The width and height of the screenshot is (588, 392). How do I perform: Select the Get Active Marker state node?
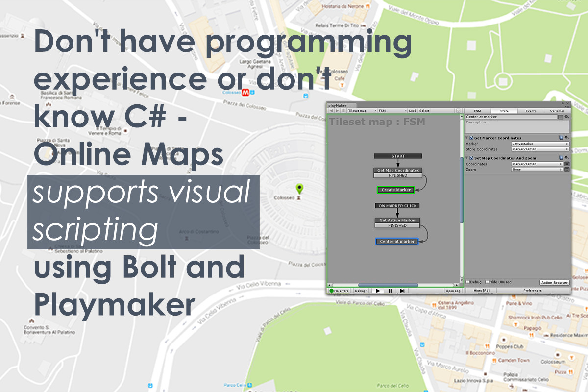(x=398, y=220)
